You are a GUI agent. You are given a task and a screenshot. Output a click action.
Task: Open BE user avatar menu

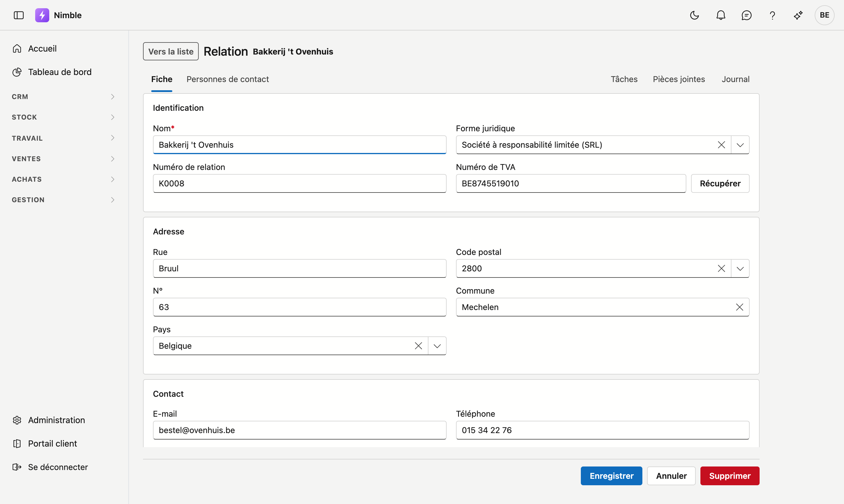pyautogui.click(x=824, y=15)
